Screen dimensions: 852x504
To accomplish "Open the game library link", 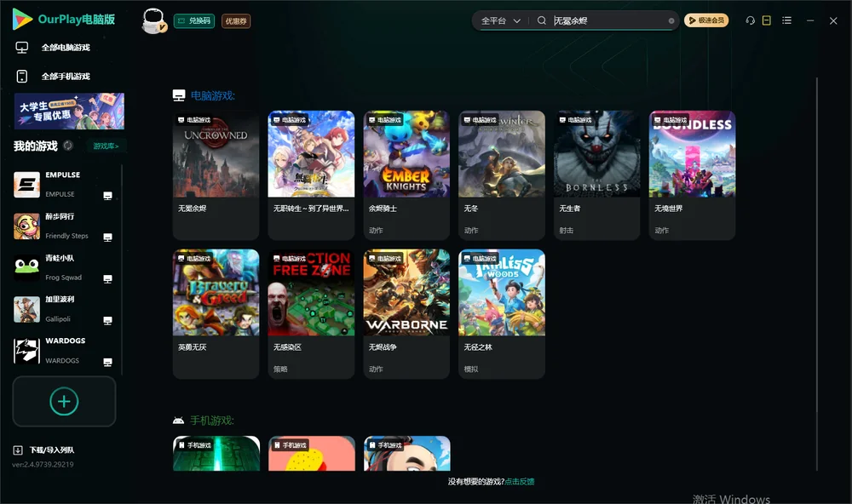I will point(106,146).
